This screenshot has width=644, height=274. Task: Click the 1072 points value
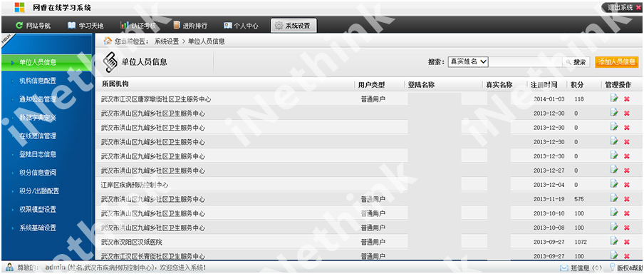[x=581, y=242]
